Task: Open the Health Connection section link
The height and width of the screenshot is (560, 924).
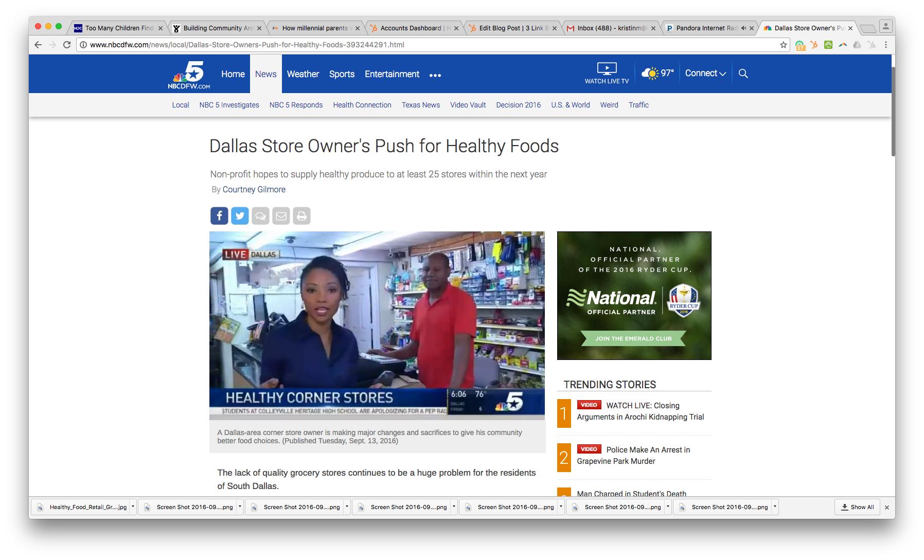Action: click(x=362, y=105)
